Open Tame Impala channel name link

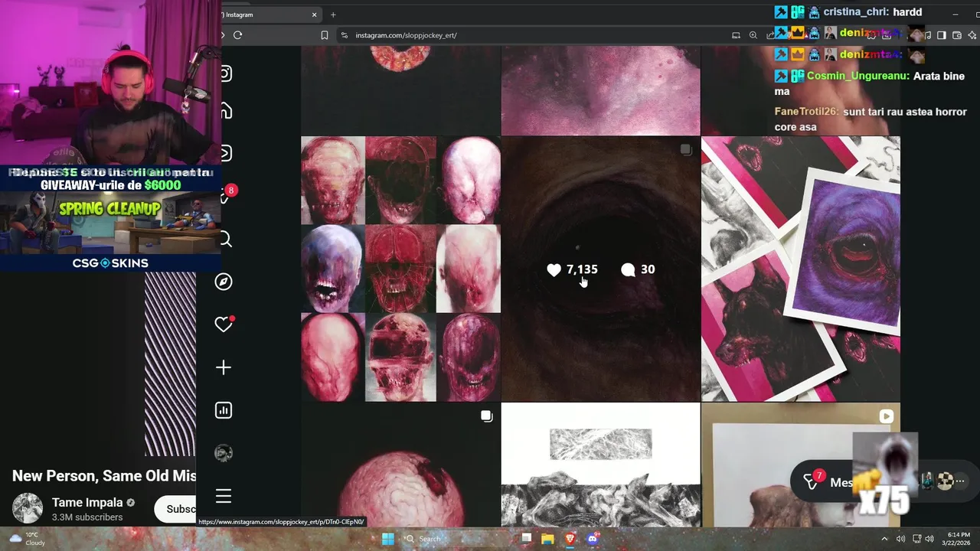(x=87, y=503)
